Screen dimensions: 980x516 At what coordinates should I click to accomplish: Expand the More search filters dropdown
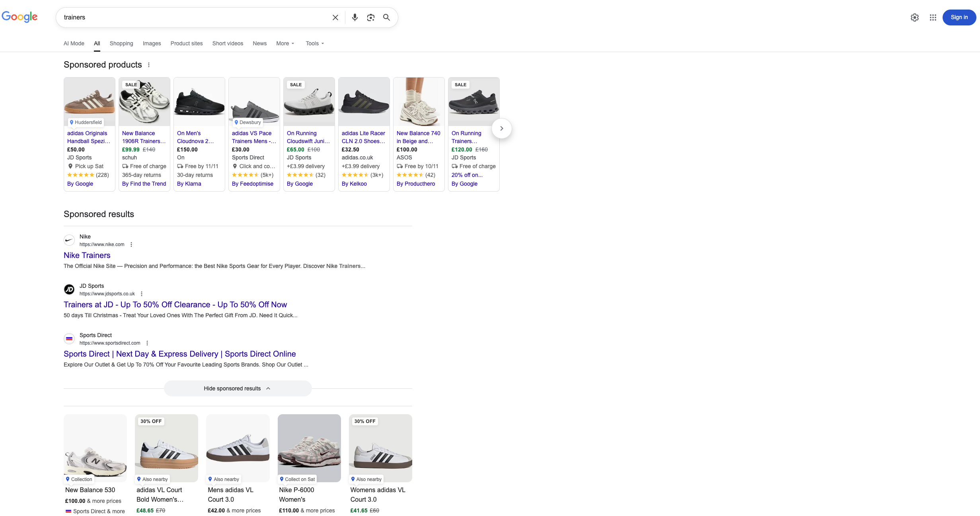click(285, 43)
